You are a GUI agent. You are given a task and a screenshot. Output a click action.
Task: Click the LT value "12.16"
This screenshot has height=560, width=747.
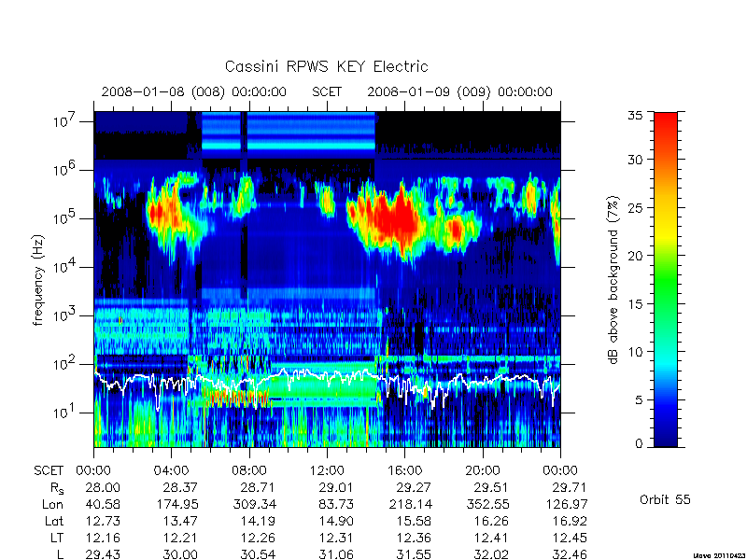(103, 538)
